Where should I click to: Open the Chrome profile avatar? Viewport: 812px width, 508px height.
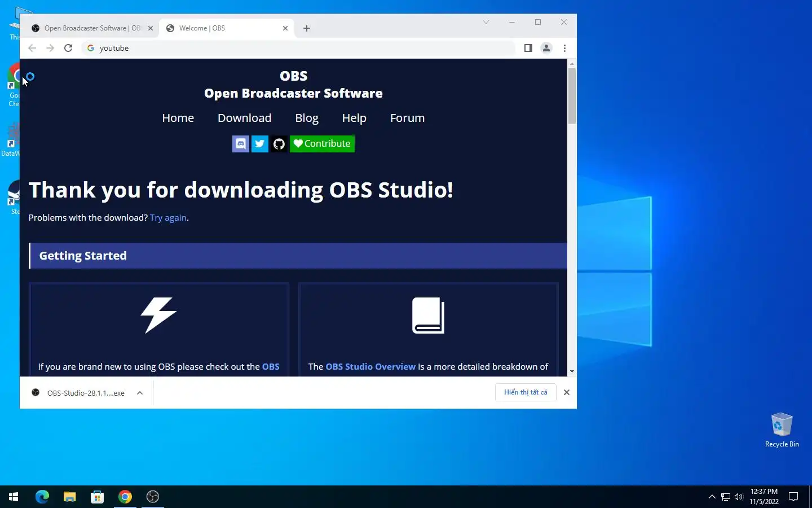[546, 48]
